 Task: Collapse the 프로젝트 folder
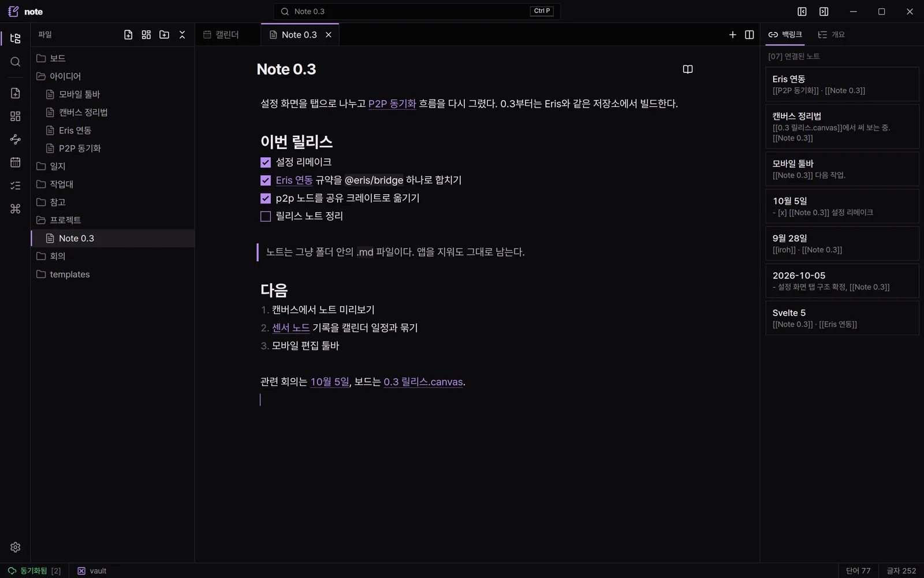pyautogui.click(x=113, y=220)
